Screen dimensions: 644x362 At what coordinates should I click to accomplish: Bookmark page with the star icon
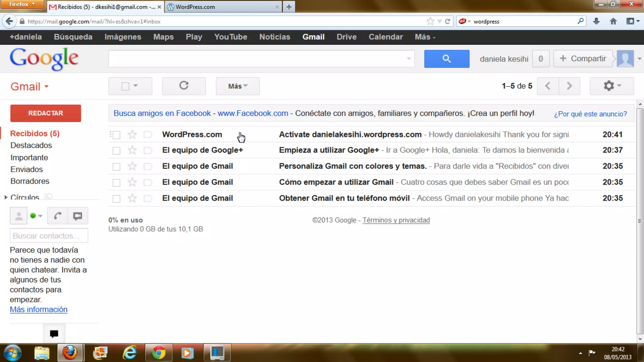click(x=430, y=21)
